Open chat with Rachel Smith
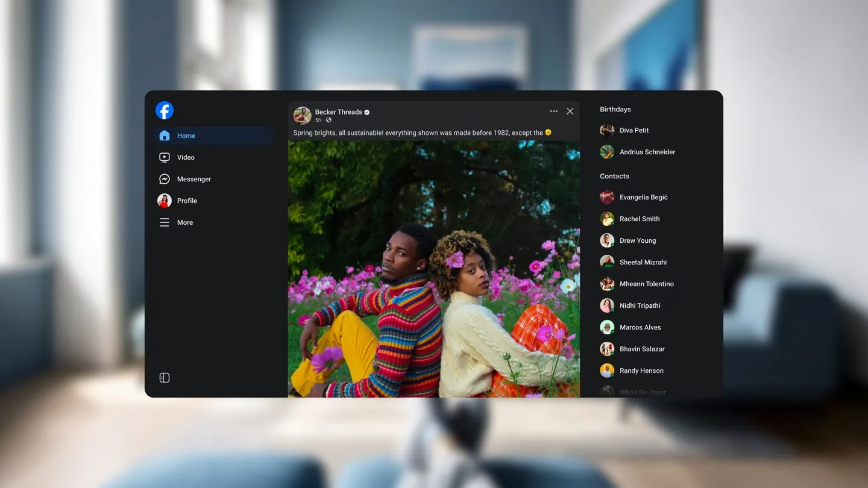Image resolution: width=868 pixels, height=488 pixels. (x=639, y=219)
